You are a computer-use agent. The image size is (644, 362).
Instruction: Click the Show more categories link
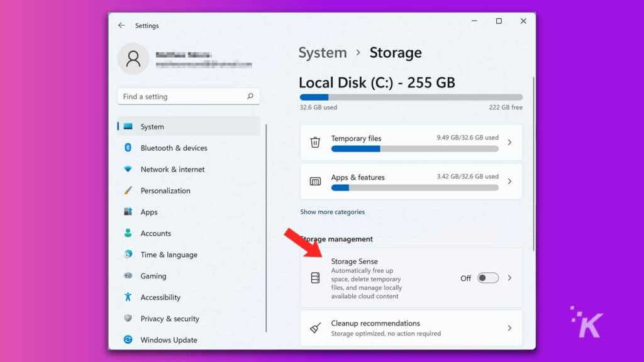[332, 212]
